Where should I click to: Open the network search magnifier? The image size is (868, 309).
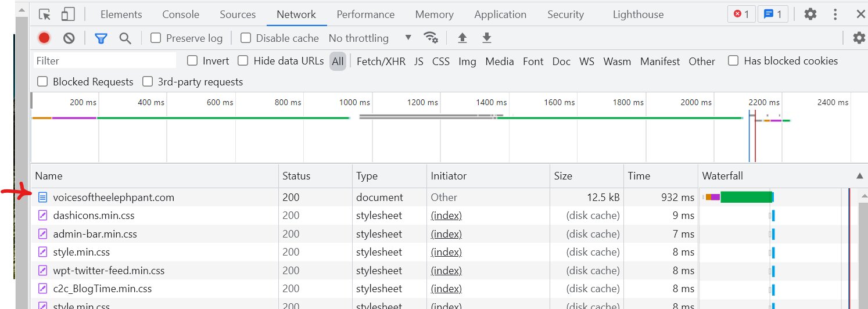pos(125,38)
